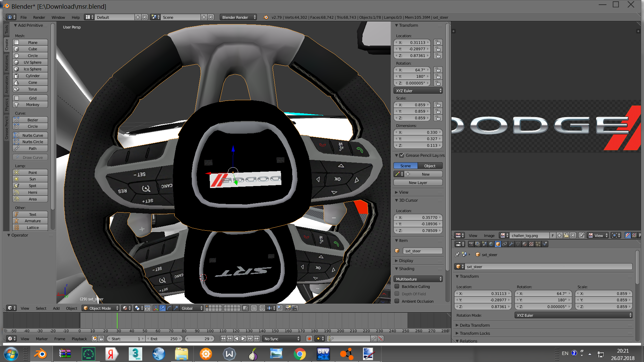The height and width of the screenshot is (362, 644).
Task: Switch to the Object grease pencil tab
Action: pyautogui.click(x=430, y=166)
